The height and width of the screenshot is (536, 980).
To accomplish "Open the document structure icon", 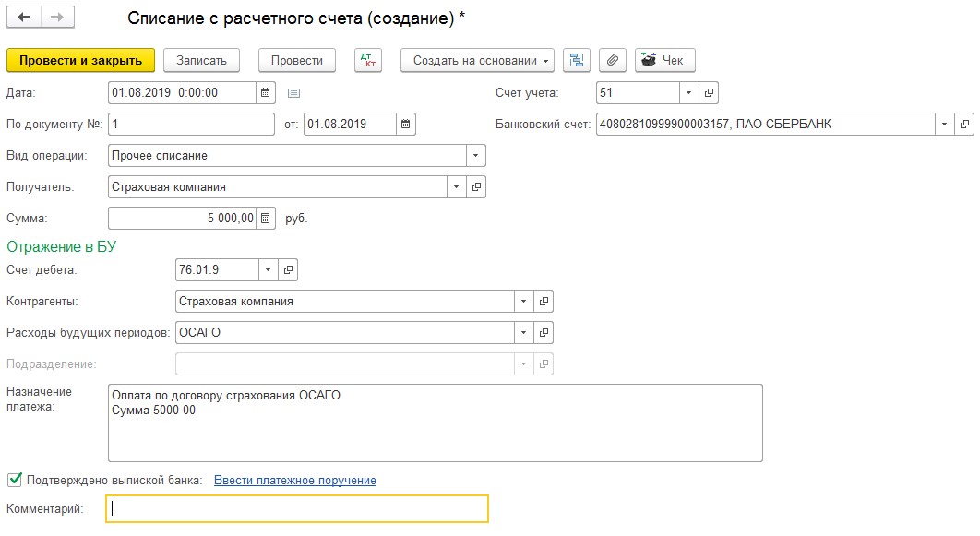I will pyautogui.click(x=578, y=60).
